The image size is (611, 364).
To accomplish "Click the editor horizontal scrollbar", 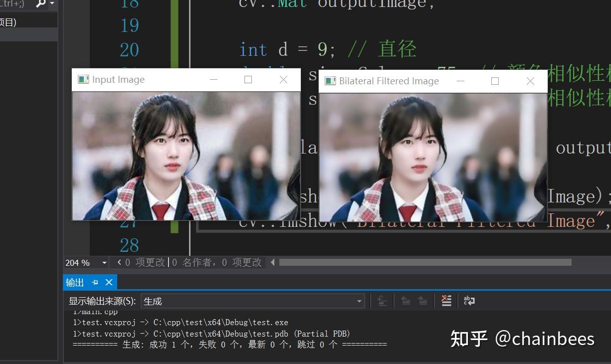I will coord(424,262).
